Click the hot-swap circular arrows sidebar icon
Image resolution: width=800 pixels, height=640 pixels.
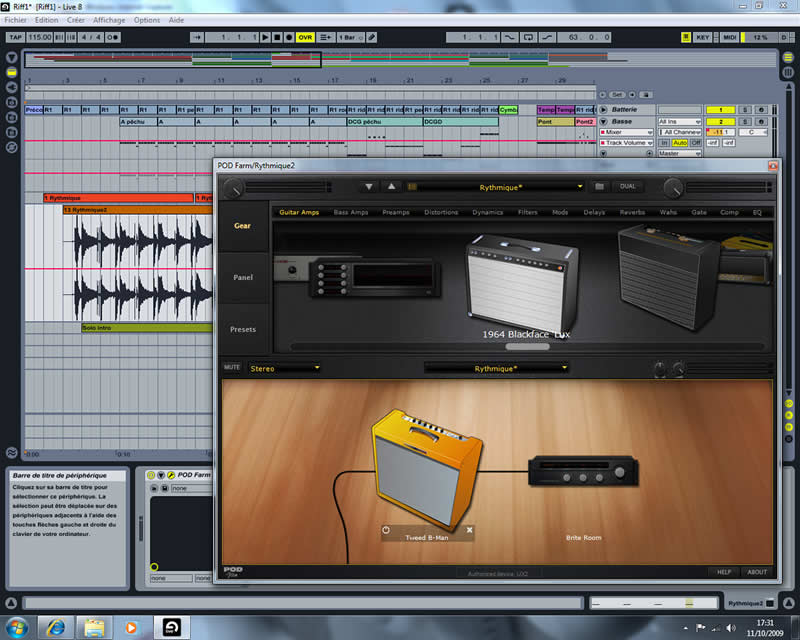click(12, 147)
